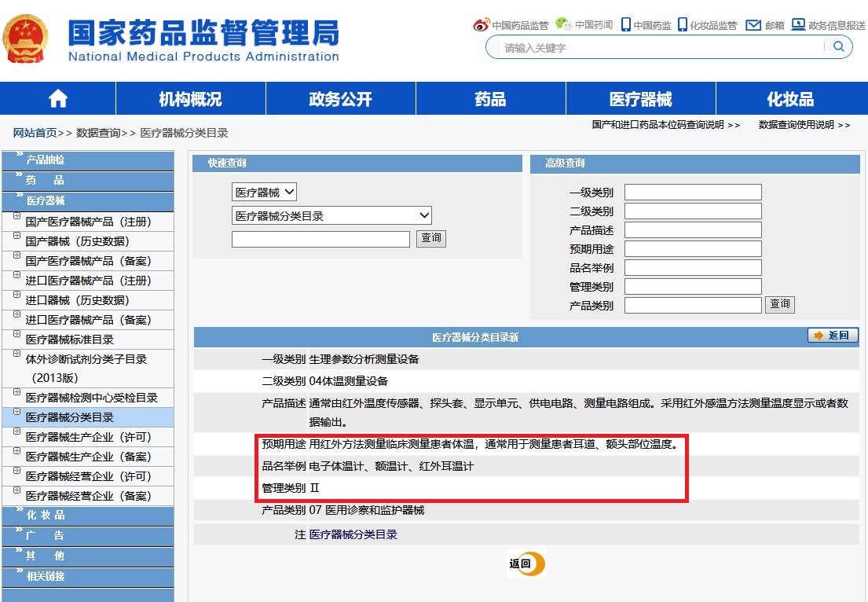This screenshot has height=602, width=868.
Task: Open 医疗器械生产企业（许可） in sidebar
Action: (x=89, y=437)
